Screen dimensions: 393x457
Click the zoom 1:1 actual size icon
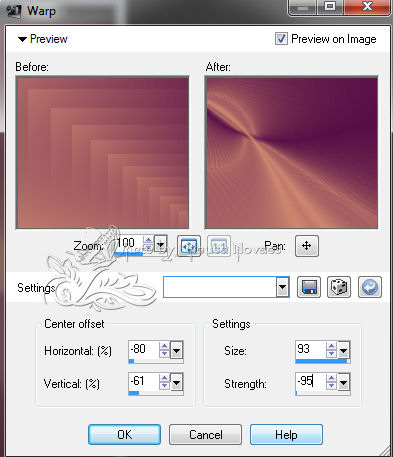click(x=219, y=246)
